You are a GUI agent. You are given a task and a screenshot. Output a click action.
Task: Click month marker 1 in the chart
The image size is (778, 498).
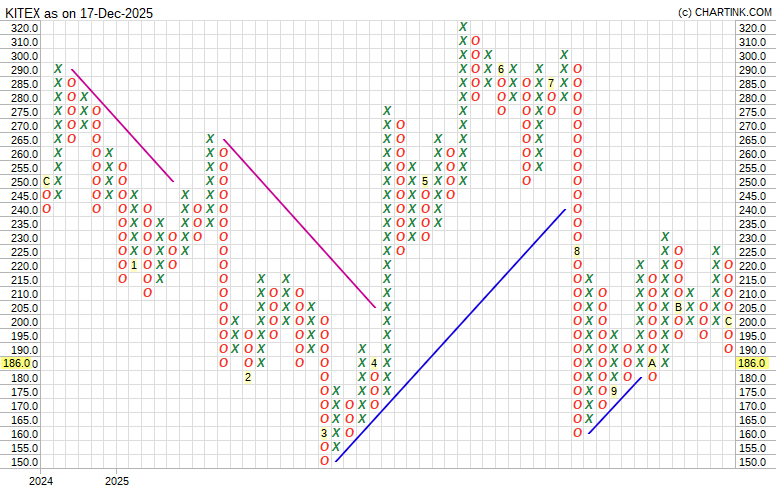[134, 265]
